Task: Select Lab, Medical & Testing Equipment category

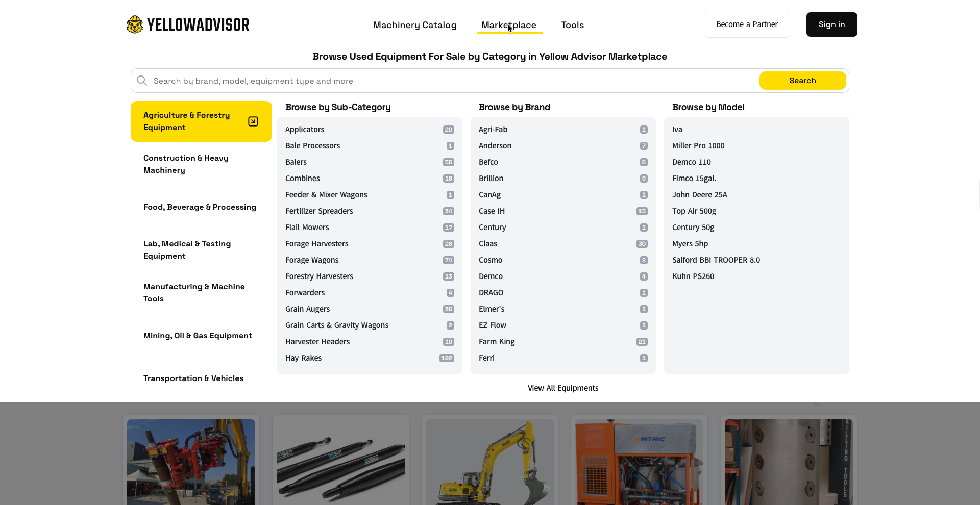Action: 201,250
